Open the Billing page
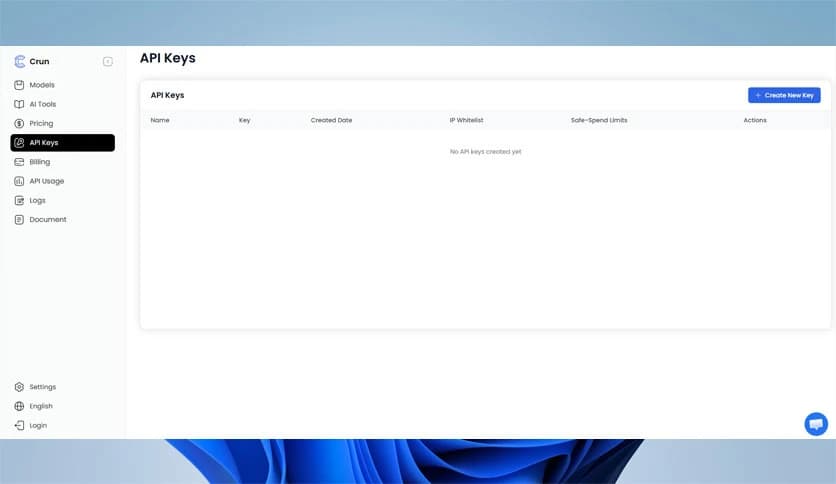 [39, 162]
